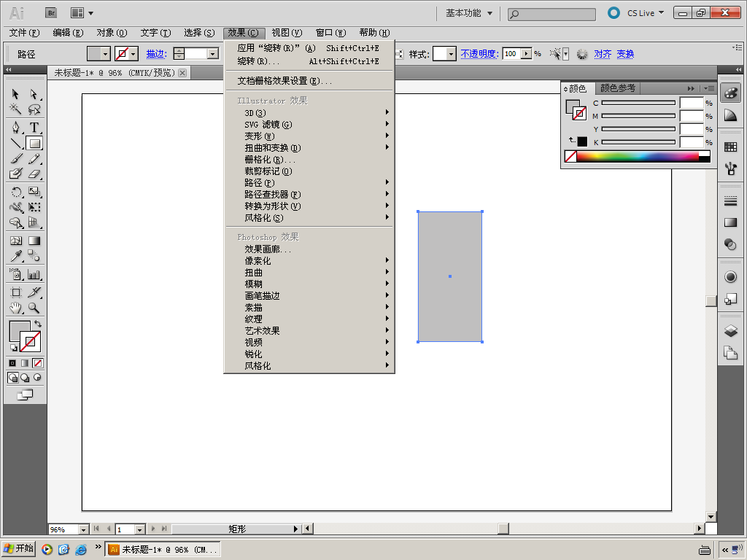Switch to the 颜色参考 tab
Viewport: 747px width, 560px height.
[618, 88]
